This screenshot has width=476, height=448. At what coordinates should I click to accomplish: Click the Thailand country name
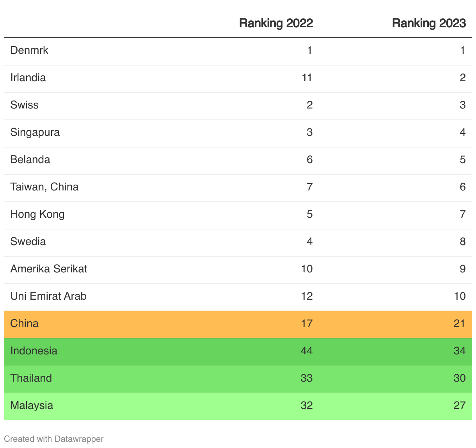[x=31, y=378]
